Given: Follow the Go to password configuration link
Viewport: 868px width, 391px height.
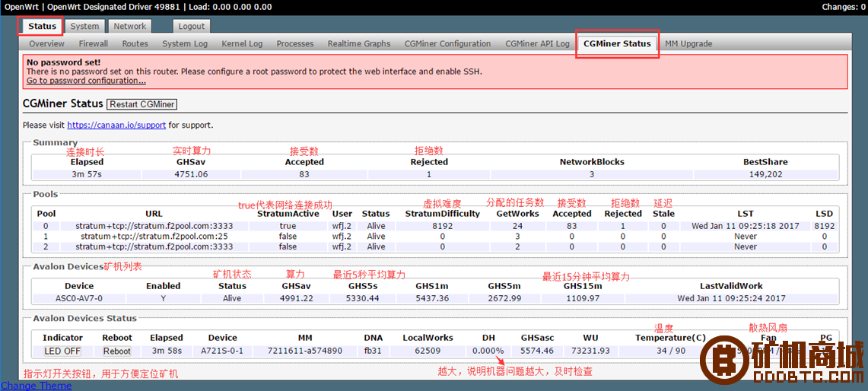Looking at the screenshot, I should tap(87, 81).
